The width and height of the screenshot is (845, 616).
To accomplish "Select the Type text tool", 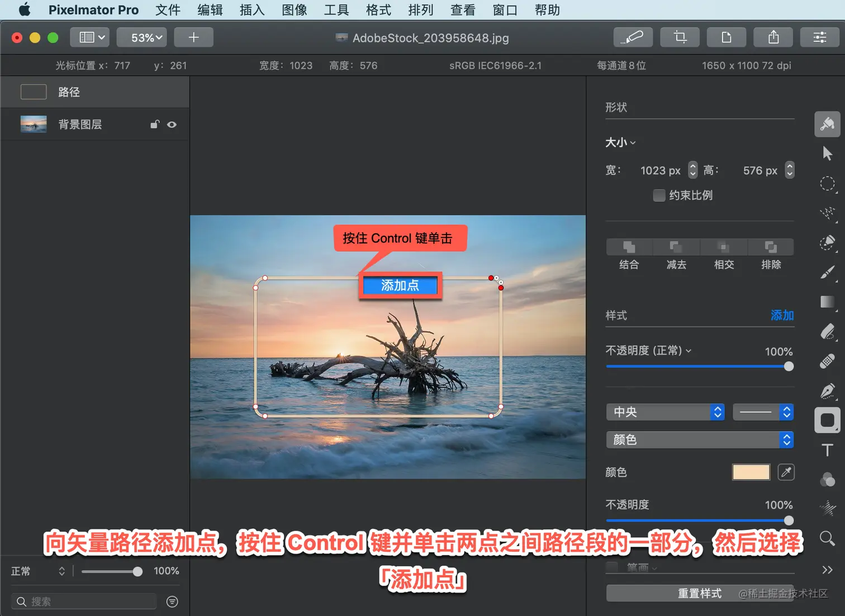I will 827,450.
